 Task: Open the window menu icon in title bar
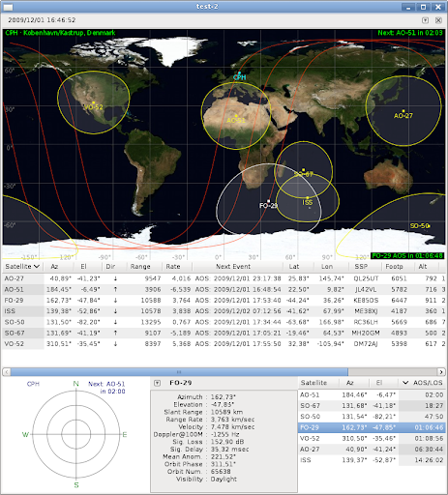pos(8,7)
